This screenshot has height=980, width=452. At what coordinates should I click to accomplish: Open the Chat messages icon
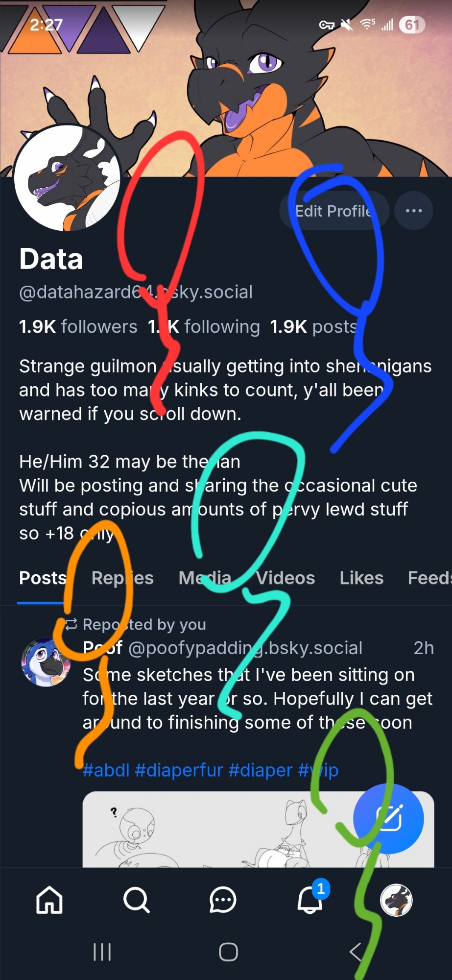pyautogui.click(x=223, y=901)
